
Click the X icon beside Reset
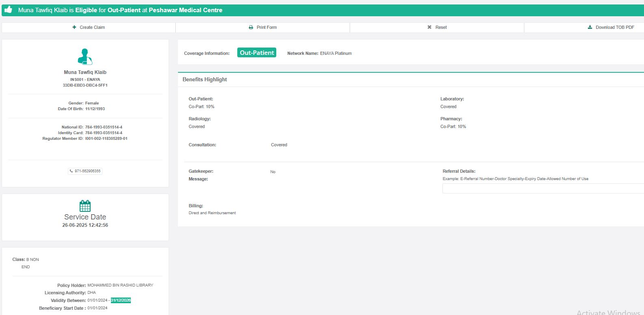click(429, 27)
